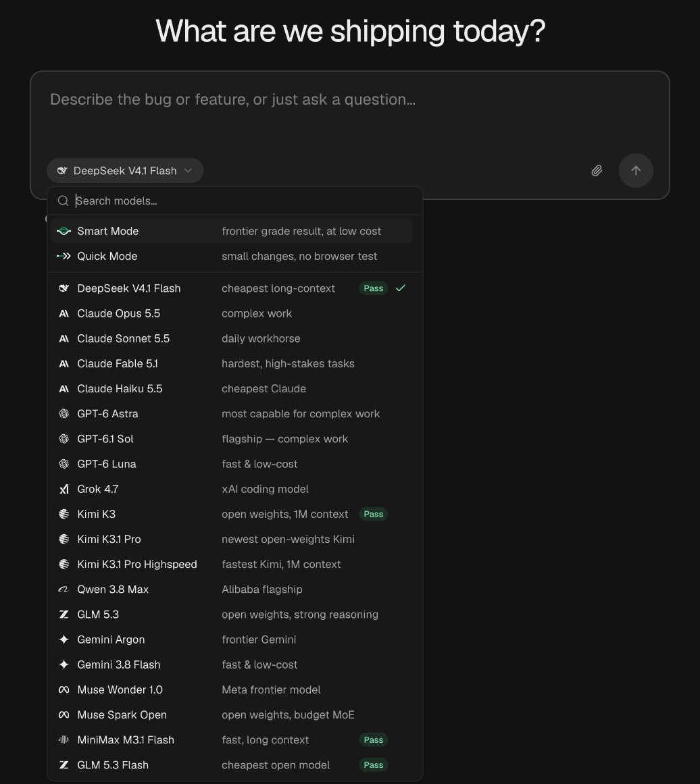Click the Kimi icon beside Kimi K3
Image resolution: width=700 pixels, height=784 pixels.
pyautogui.click(x=64, y=514)
